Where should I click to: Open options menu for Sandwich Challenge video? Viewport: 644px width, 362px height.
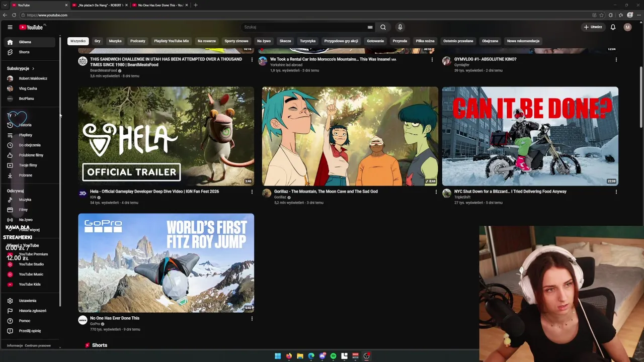point(252,59)
